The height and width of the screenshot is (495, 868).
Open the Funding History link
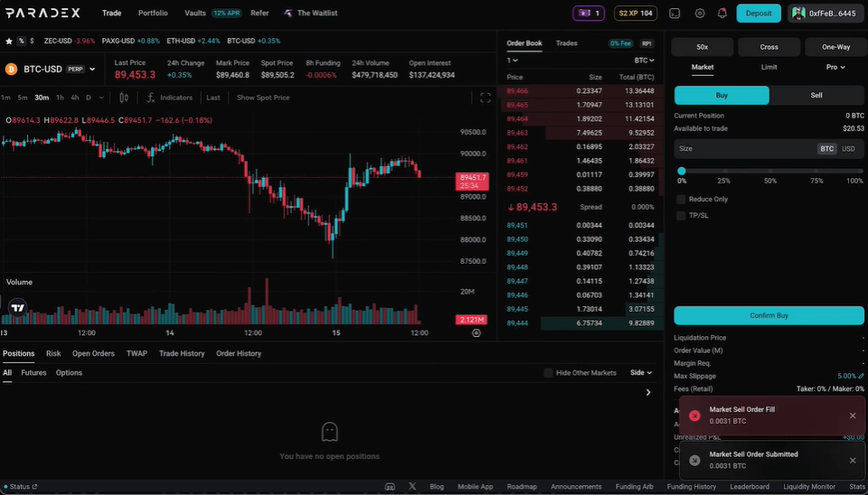[691, 487]
